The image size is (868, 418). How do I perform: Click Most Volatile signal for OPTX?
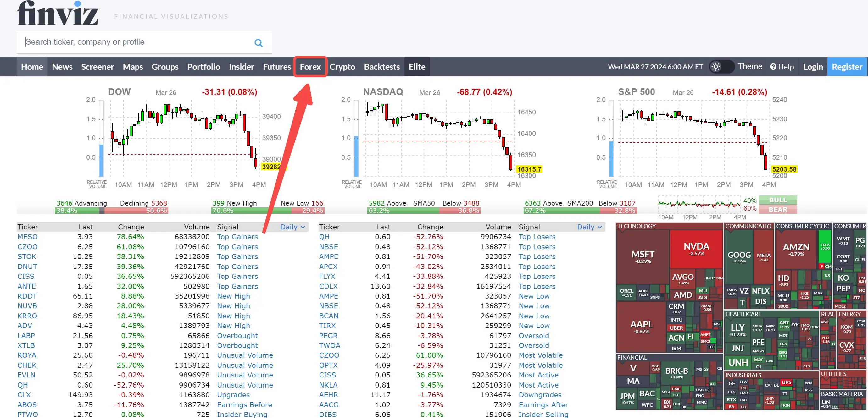(x=541, y=366)
